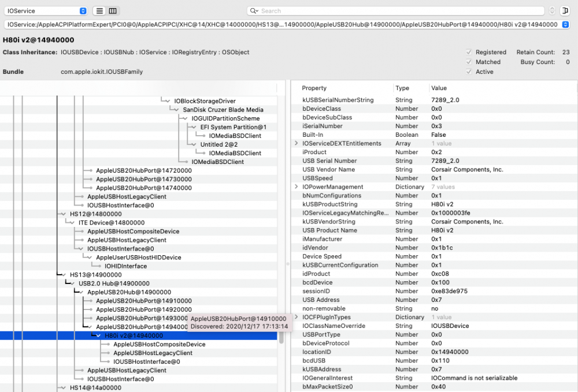
Task: Collapse the USB2.0 Hub@14900000 node
Action: 73,283
